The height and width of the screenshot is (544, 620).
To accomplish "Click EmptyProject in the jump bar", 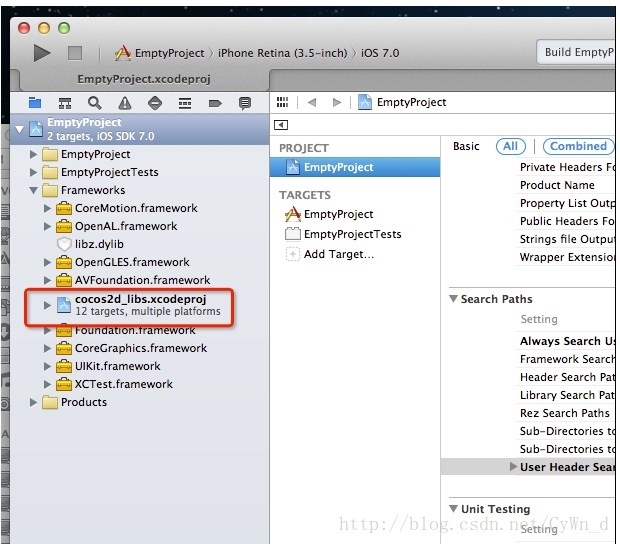I will 411,102.
